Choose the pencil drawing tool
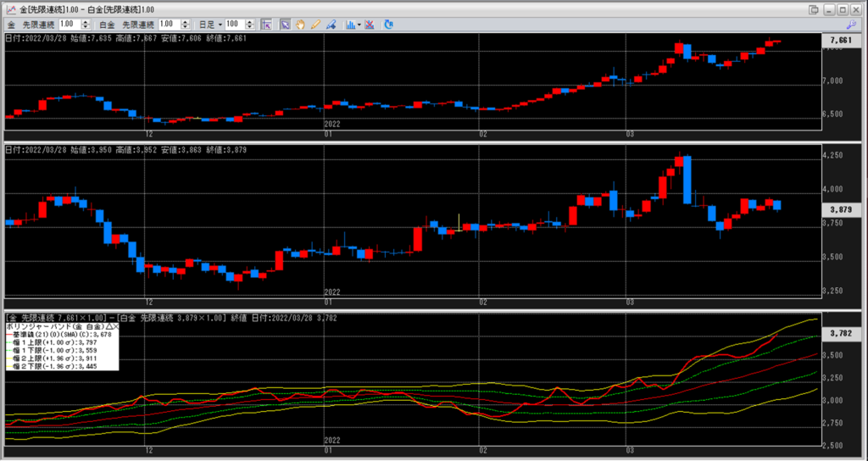Screen dimensions: 868x461 315,25
